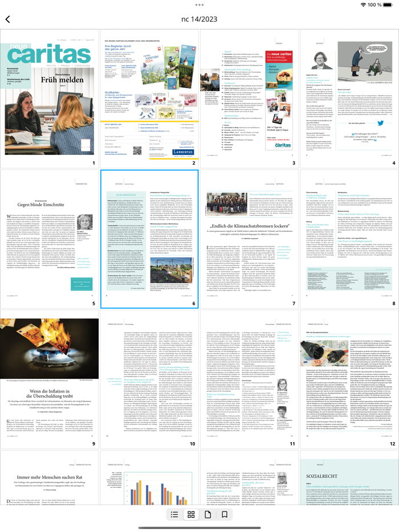The height and width of the screenshot is (532, 399).
Task: Open page 5 'Gegen blinde Einschnitte'
Action: point(50,239)
